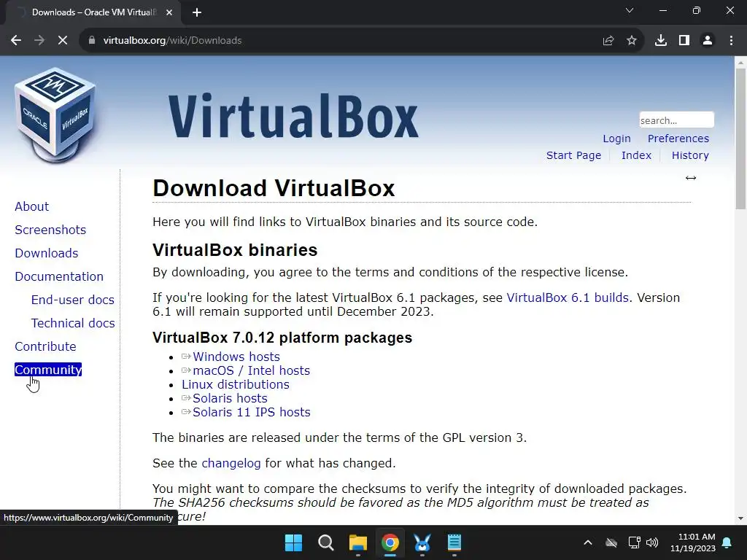Download macOS / Intel hosts package
This screenshot has width=747, height=560.
pyautogui.click(x=252, y=370)
